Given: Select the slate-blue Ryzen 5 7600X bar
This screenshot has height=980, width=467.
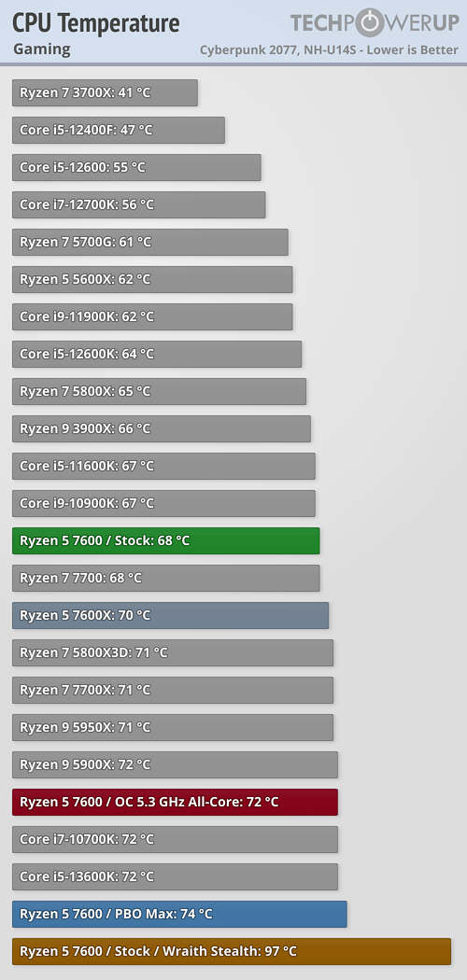Looking at the screenshot, I should click(x=171, y=615).
